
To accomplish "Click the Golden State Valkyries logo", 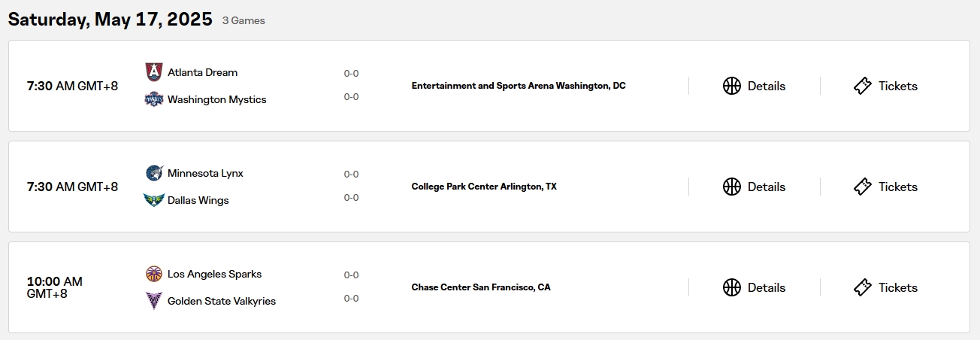I will click(153, 301).
